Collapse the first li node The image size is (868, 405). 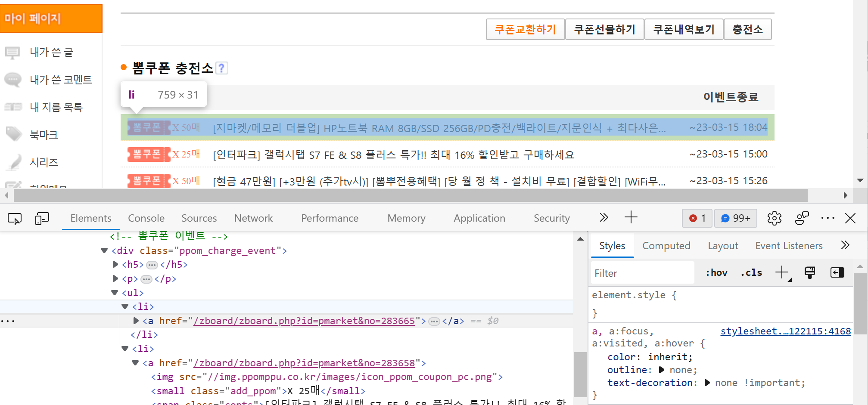point(125,306)
